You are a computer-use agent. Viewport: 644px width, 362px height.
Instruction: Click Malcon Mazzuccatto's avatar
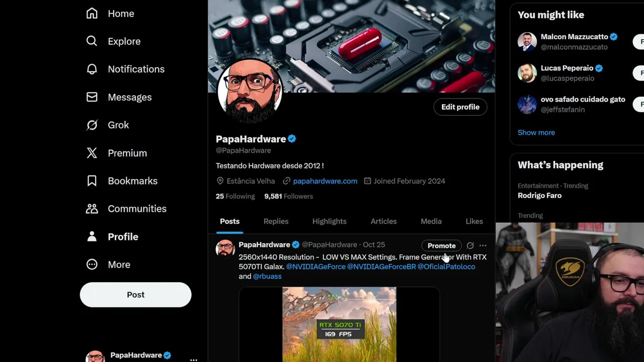[527, 42]
